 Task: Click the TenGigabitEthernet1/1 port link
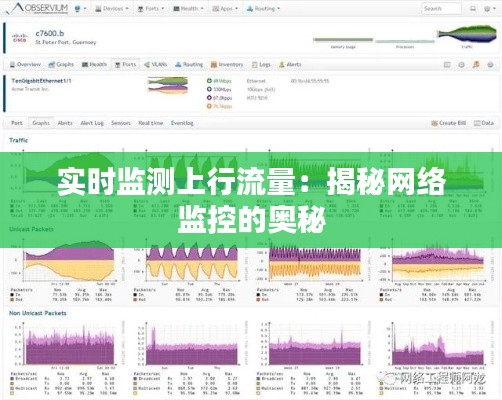click(x=41, y=81)
